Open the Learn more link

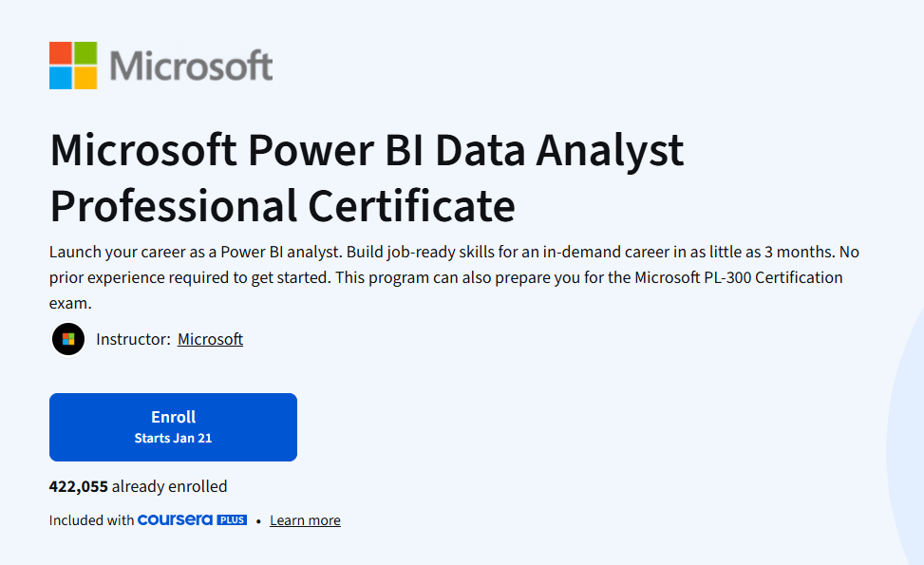(x=304, y=519)
